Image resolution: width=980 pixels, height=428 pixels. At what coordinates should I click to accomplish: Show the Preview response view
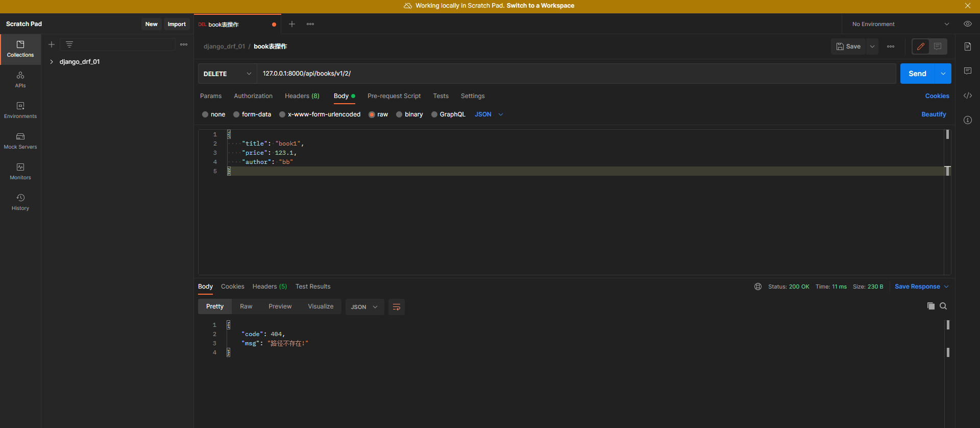[x=280, y=306]
